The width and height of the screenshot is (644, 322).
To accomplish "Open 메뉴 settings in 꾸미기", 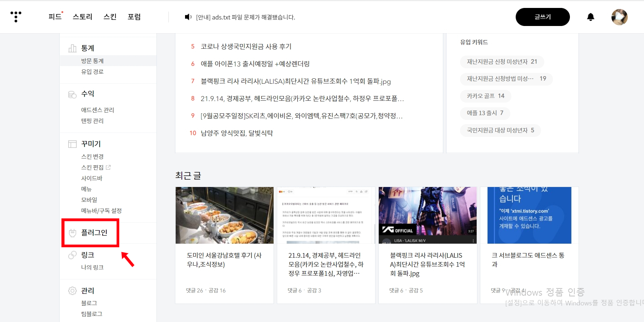I will 86,189.
